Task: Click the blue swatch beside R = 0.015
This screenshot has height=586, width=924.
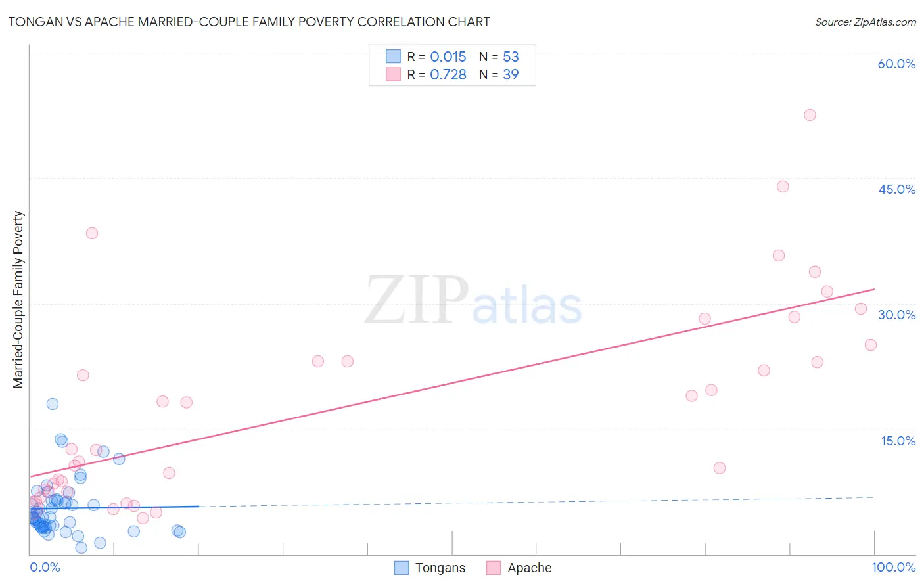Action: [x=393, y=56]
